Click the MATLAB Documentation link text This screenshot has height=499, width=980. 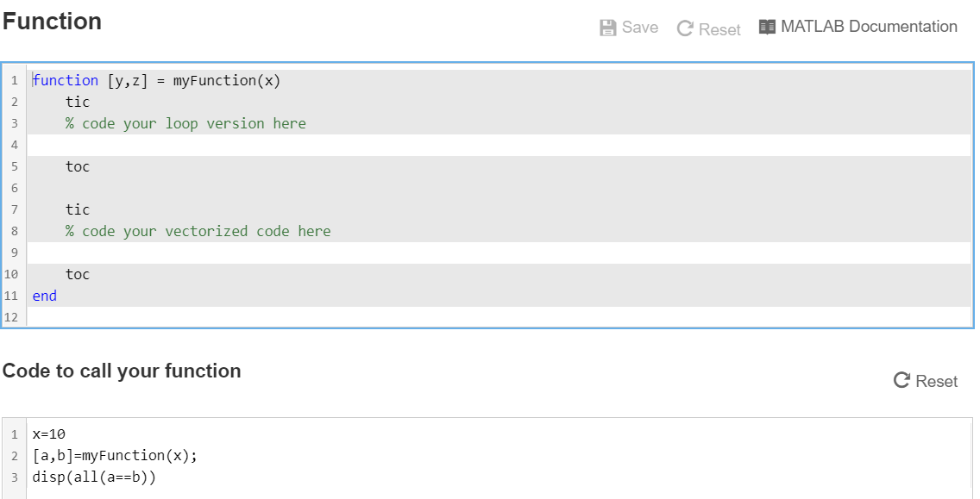(867, 27)
